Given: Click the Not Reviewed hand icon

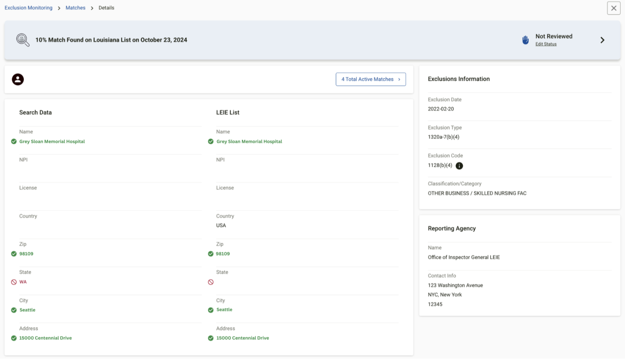Looking at the screenshot, I should point(525,40).
